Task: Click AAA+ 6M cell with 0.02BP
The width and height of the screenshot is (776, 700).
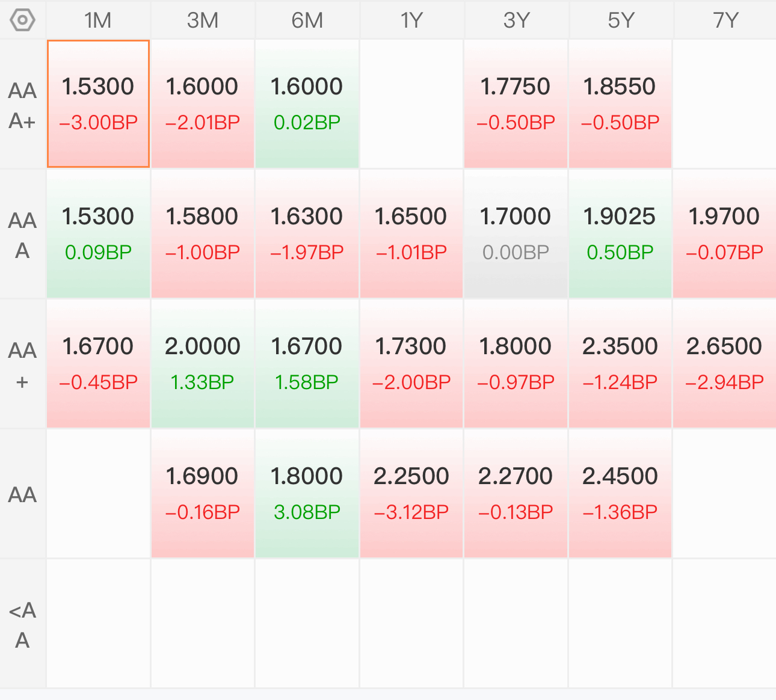Action: point(307,104)
